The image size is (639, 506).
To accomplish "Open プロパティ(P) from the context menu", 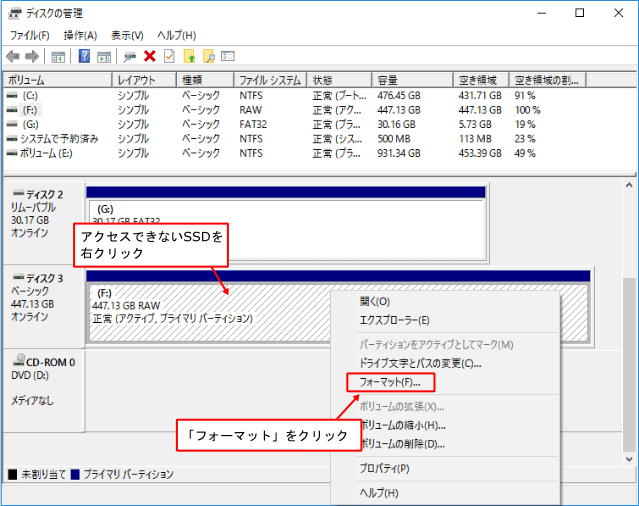I will (384, 469).
